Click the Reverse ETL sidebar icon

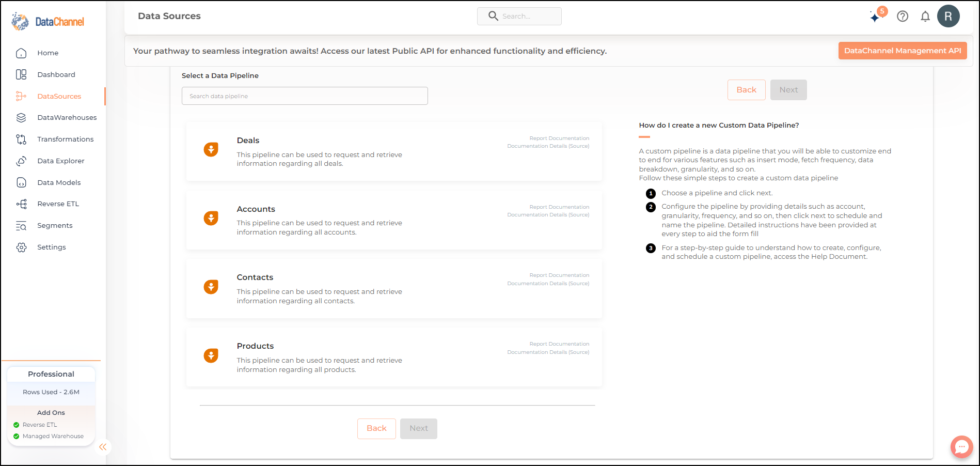point(21,204)
